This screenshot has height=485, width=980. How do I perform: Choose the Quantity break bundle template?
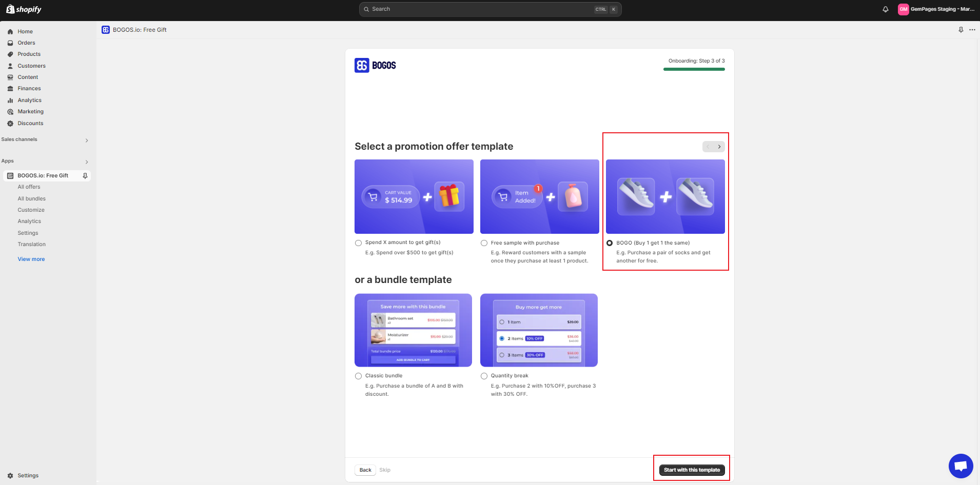coord(484,376)
